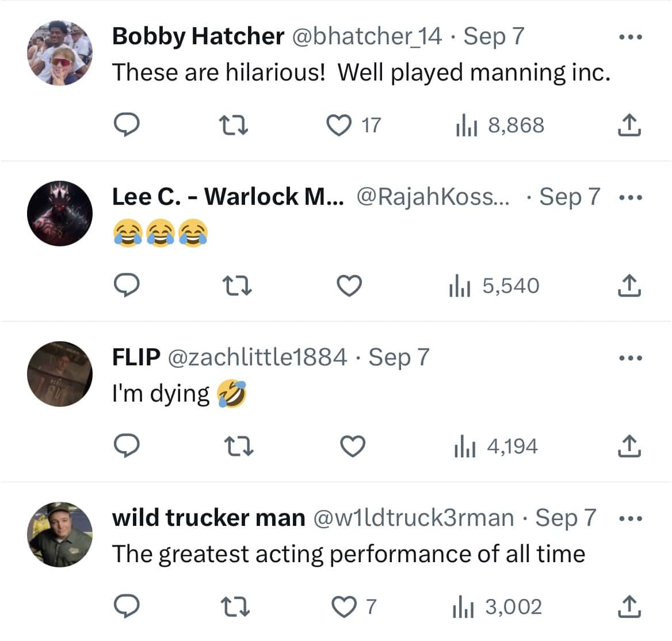The image size is (672, 641).
Task: Like Lee C.'s laughing emoji reply
Action: 350,285
